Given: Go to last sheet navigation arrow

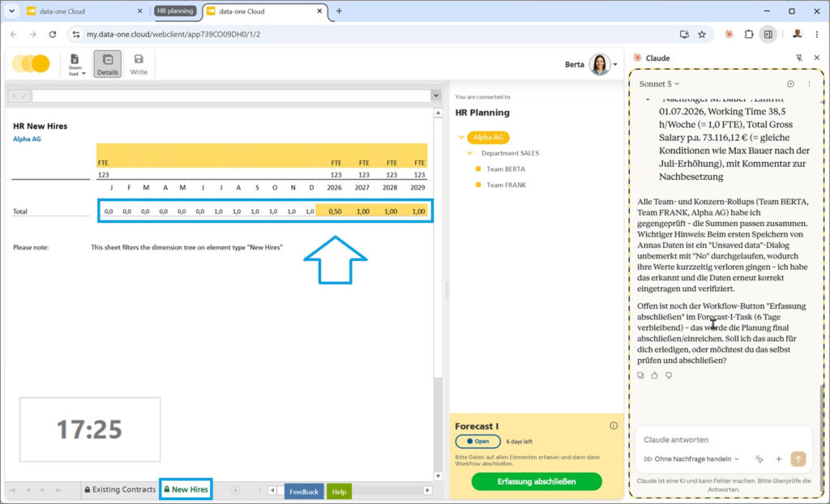Looking at the screenshot, I should (x=58, y=490).
